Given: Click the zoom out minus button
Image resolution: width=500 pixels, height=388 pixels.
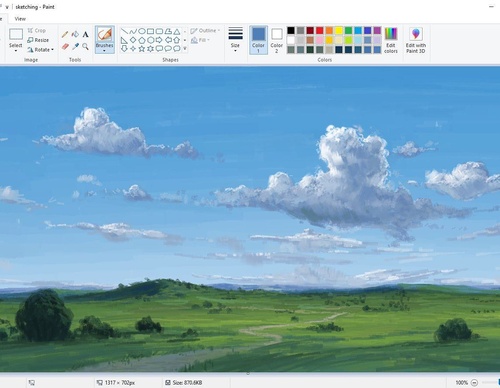Looking at the screenshot, I should coord(474,383).
